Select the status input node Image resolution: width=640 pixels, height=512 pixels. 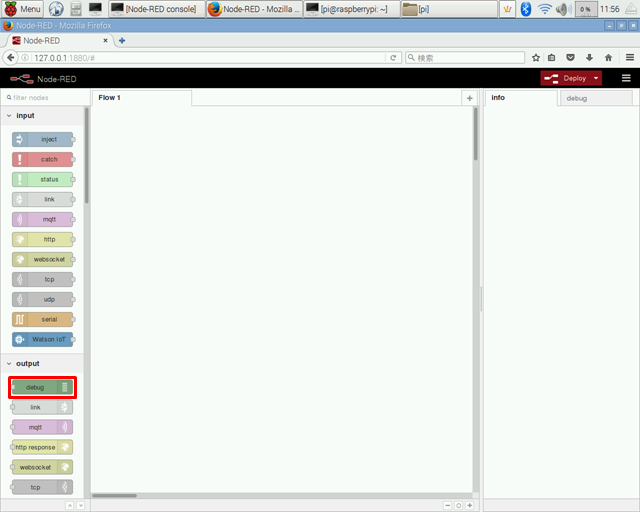click(x=42, y=180)
